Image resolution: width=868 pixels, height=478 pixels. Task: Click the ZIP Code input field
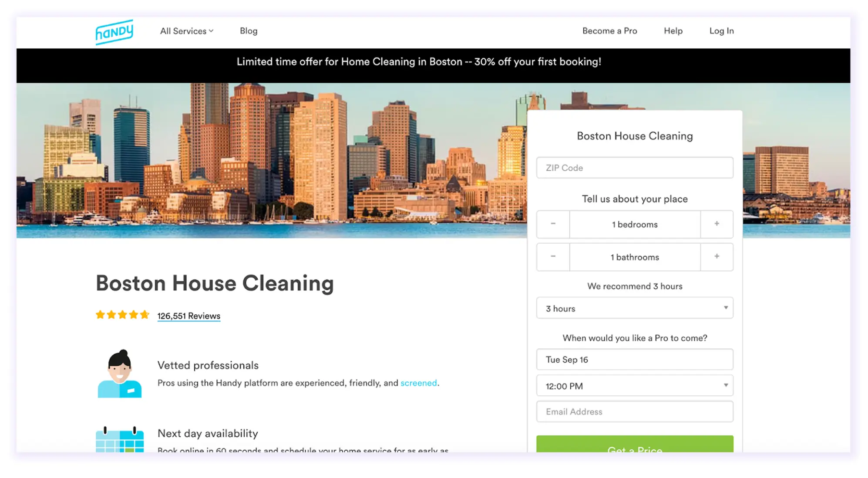pyautogui.click(x=634, y=168)
